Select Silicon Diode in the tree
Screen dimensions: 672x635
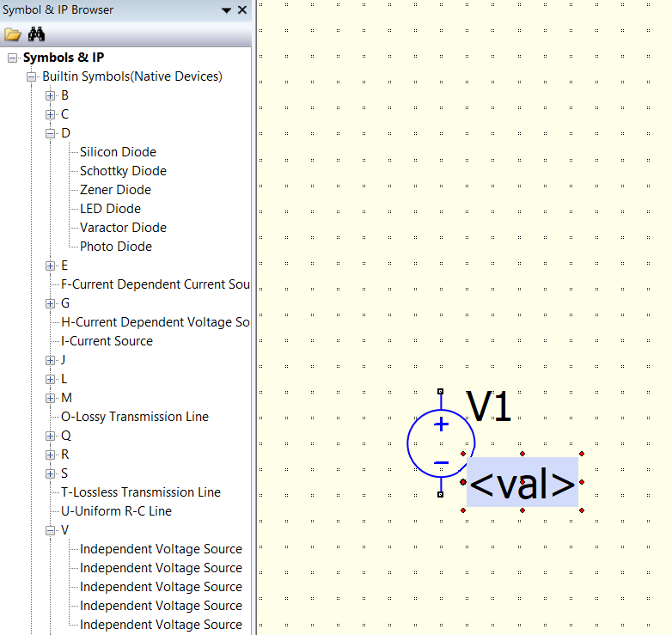pos(118,152)
